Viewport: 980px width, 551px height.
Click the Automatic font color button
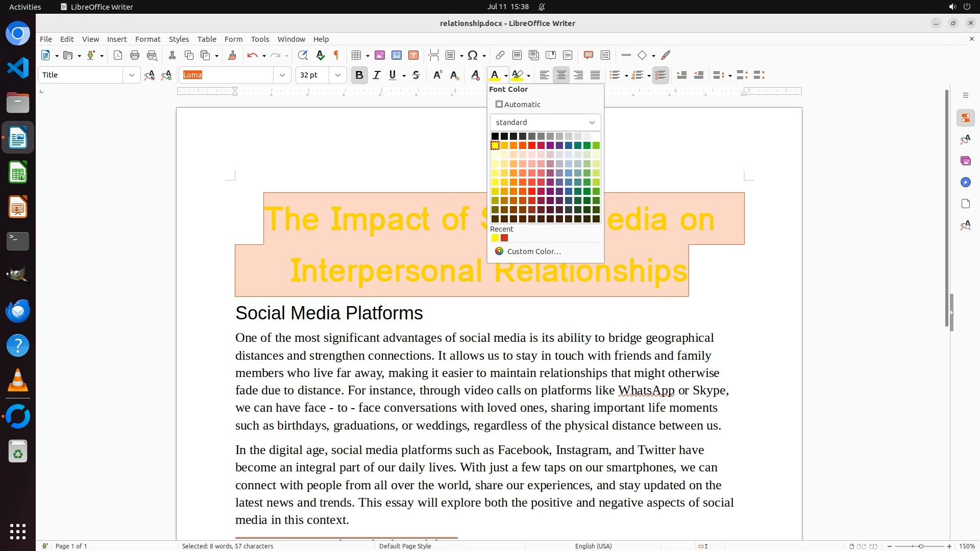pyautogui.click(x=518, y=104)
